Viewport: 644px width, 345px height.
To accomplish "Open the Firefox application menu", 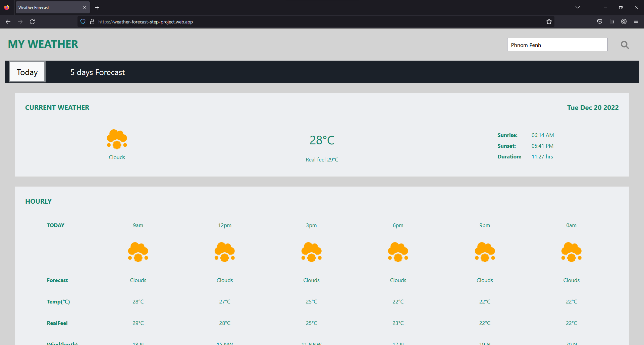I will 636,21.
